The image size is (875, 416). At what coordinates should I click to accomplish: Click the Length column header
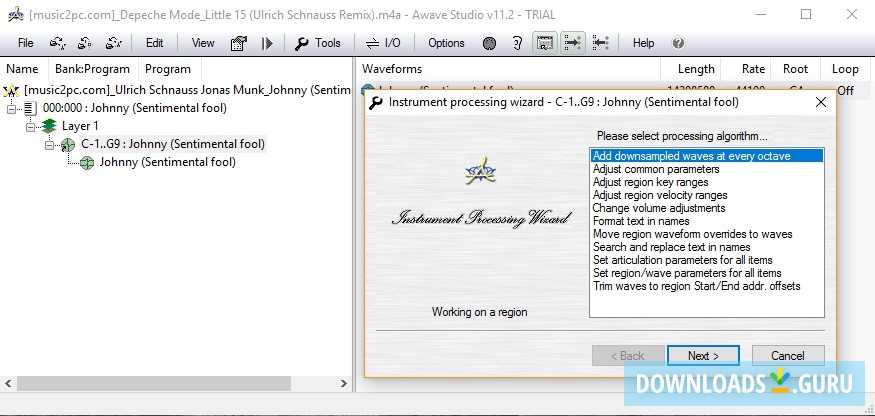[691, 69]
